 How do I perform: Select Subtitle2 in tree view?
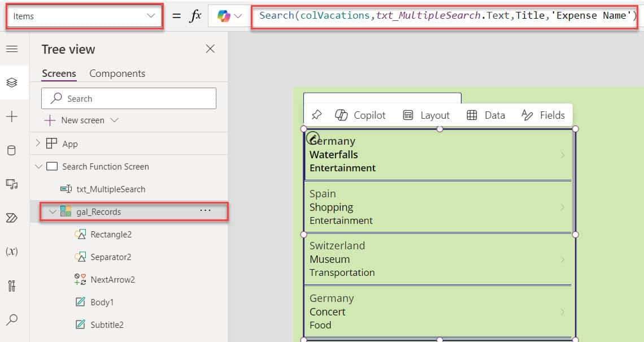coord(107,324)
